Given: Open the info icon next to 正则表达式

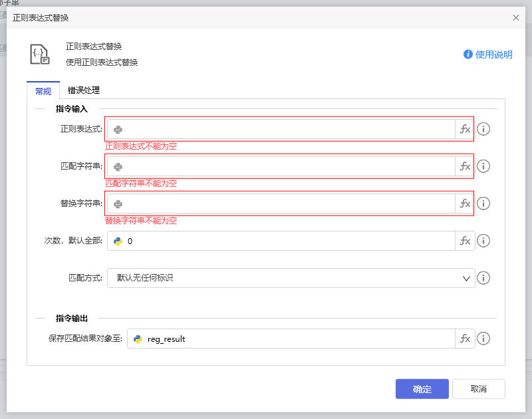Looking at the screenshot, I should tap(483, 129).
